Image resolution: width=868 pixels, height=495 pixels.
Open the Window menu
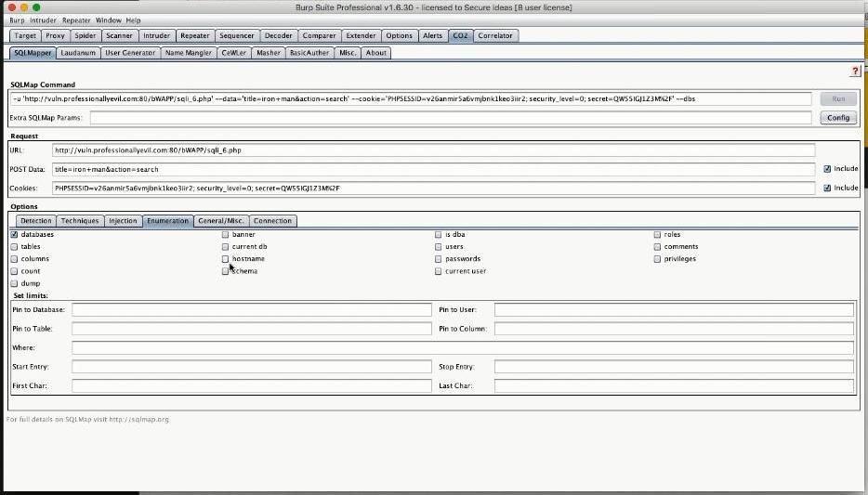click(109, 20)
